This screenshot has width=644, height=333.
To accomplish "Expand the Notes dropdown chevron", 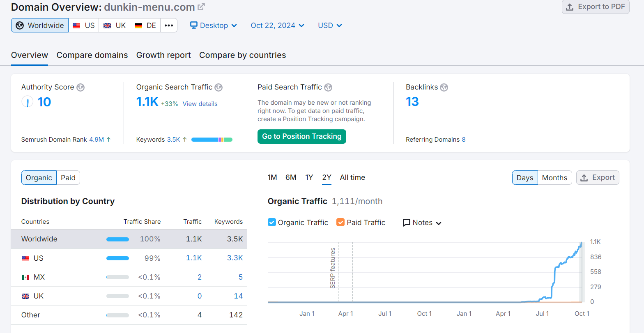I will point(439,223).
